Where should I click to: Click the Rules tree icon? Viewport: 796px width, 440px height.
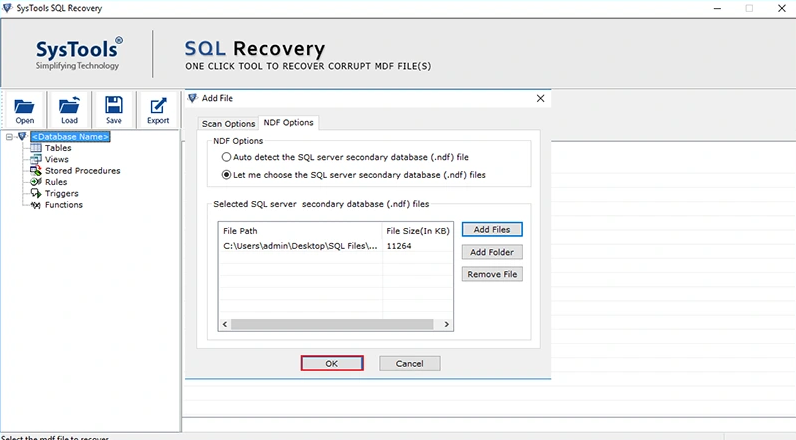36,182
